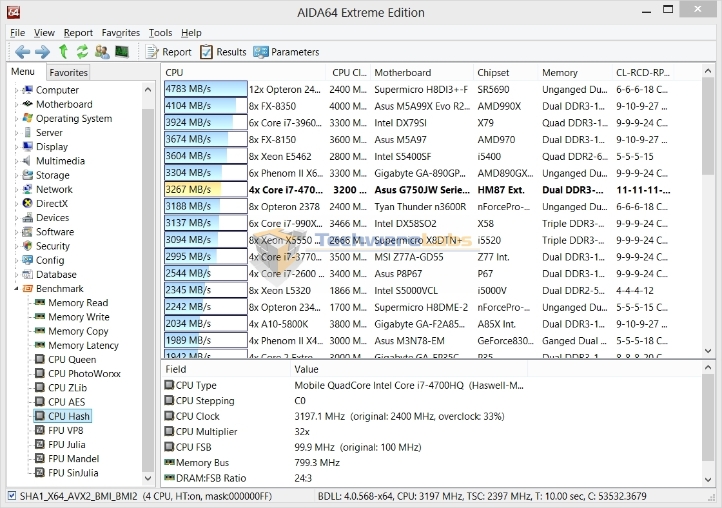Expand the Motherboard tree node

[x=17, y=104]
